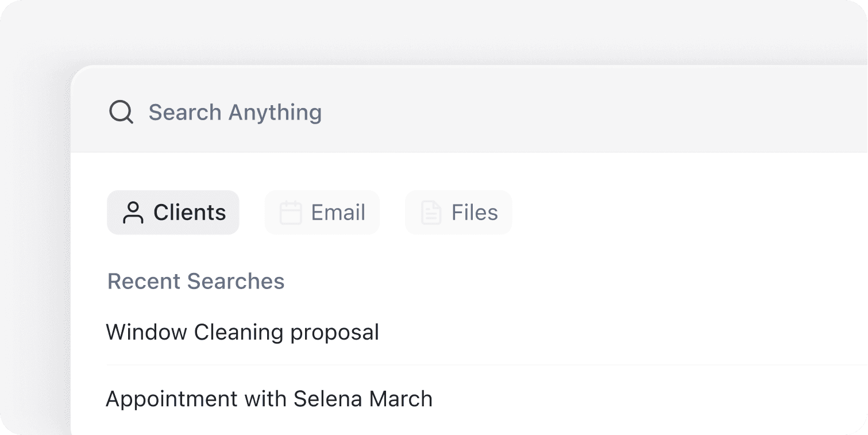This screenshot has height=435, width=868.
Task: Select the file page icon in Files chip
Action: coord(430,212)
